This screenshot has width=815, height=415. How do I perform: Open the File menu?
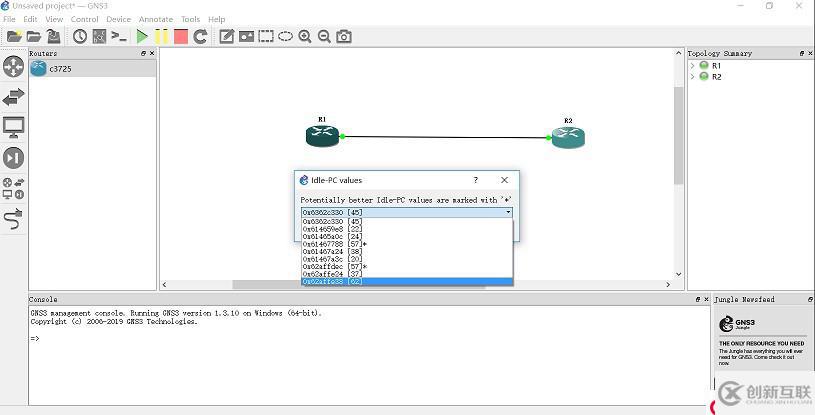click(x=9, y=19)
